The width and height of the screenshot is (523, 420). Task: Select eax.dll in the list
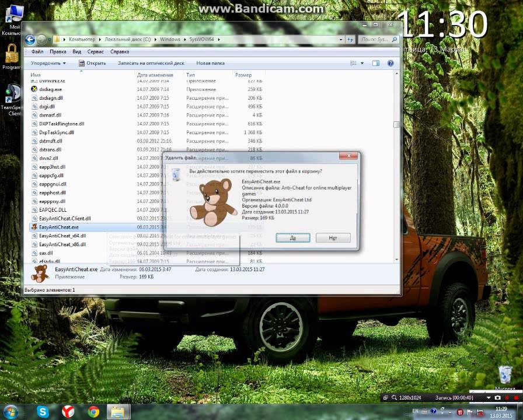[46, 253]
